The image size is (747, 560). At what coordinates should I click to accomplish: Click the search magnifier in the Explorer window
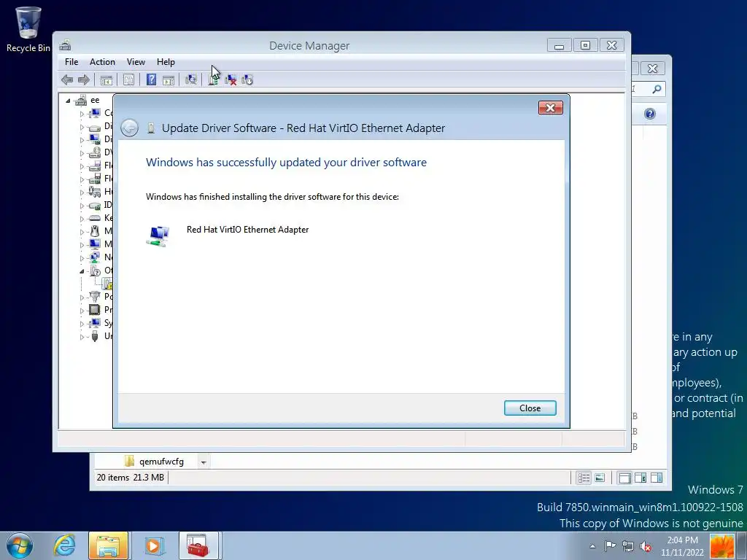[x=657, y=89]
